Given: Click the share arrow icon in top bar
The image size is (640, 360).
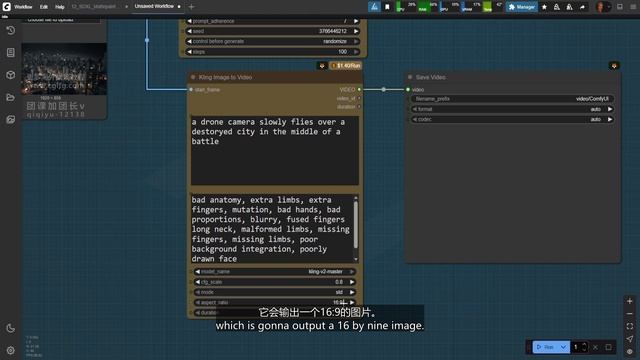Looking at the screenshot, I should pyautogui.click(x=582, y=7).
